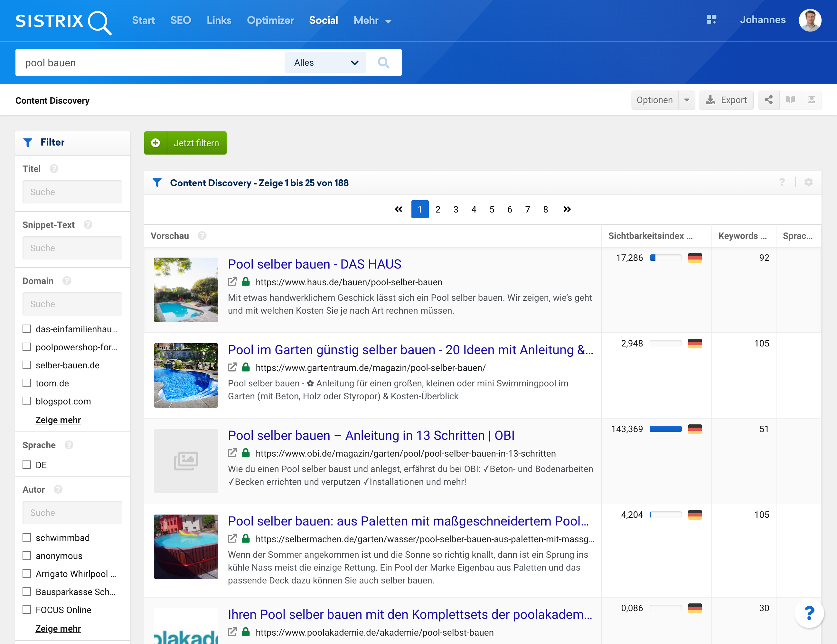Enable the DE Sprache checkbox
This screenshot has width=837, height=644.
[27, 465]
